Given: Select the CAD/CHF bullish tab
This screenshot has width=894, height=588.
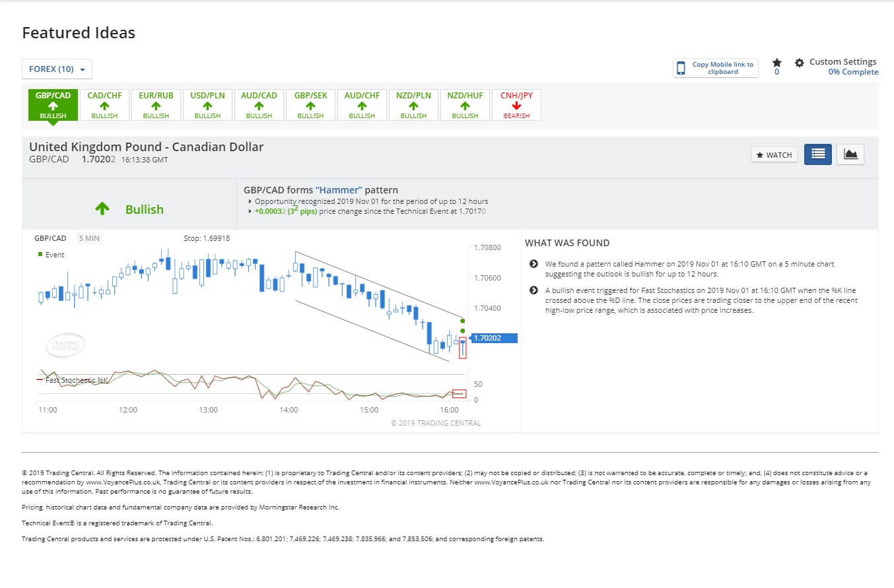Looking at the screenshot, I should (104, 105).
